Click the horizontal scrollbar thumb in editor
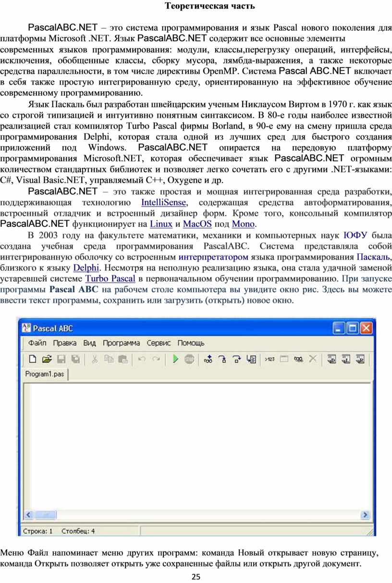Image resolution: width=392 pixels, height=583 pixels. coord(46,515)
